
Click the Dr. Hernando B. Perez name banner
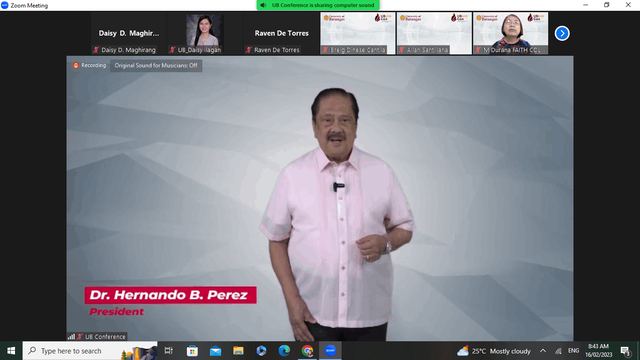tap(171, 295)
